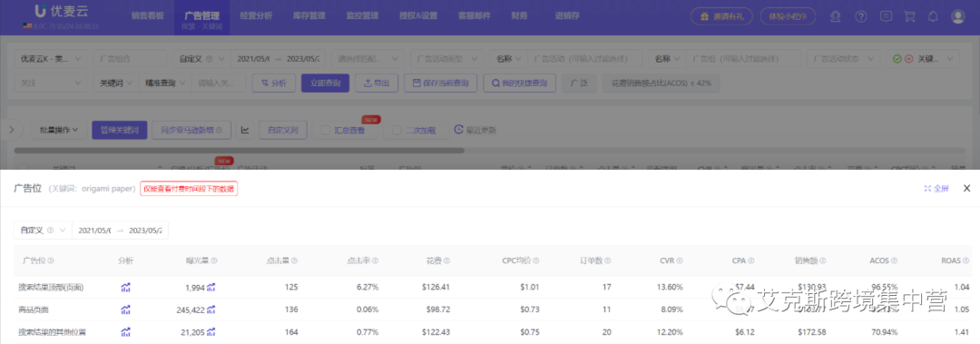Go to 库存管理 menu
The width and height of the screenshot is (980, 344).
(x=310, y=15)
